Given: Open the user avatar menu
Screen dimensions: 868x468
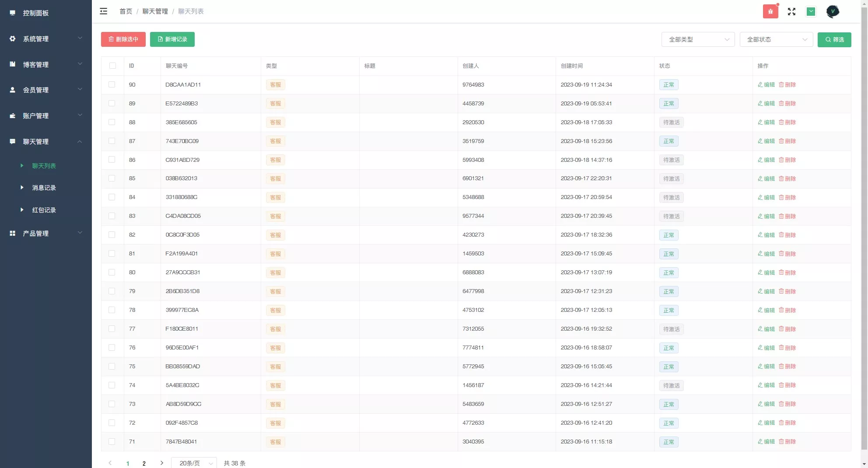Looking at the screenshot, I should point(833,11).
